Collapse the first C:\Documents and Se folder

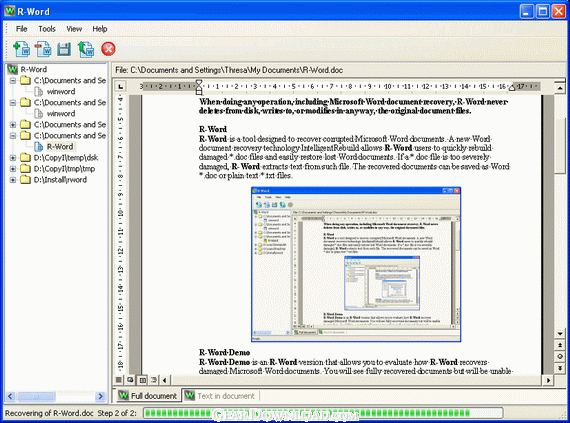tap(13, 80)
